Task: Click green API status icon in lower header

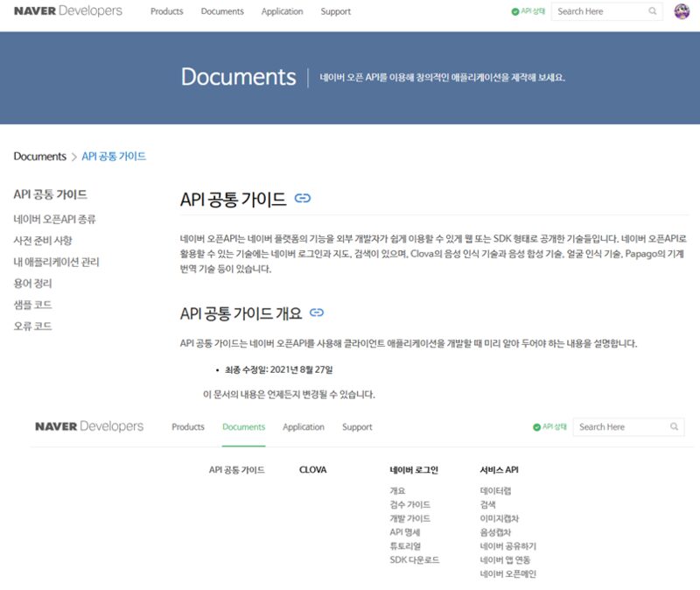Action: [x=536, y=427]
